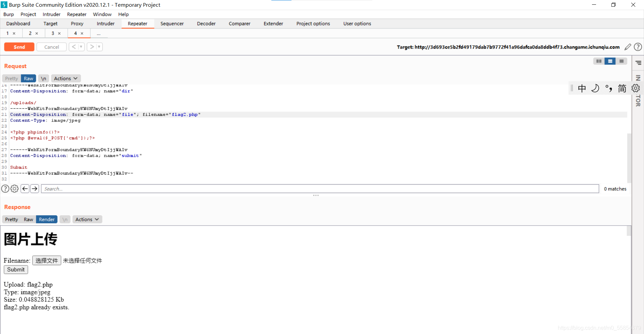The image size is (644, 334).
Task: Edit target with the pencil icon
Action: coord(628,47)
